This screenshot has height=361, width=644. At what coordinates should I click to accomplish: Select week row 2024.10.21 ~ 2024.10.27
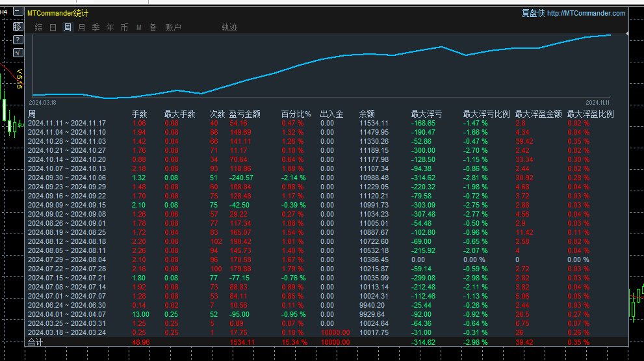click(x=326, y=150)
